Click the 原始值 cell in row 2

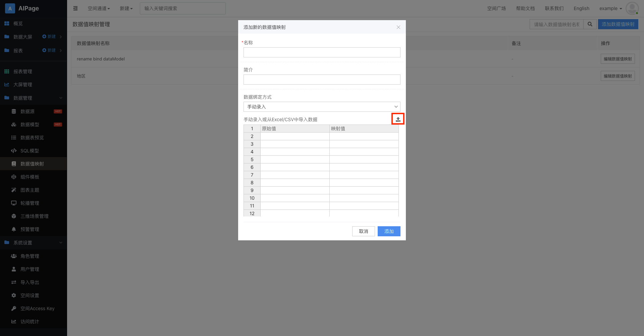295,136
